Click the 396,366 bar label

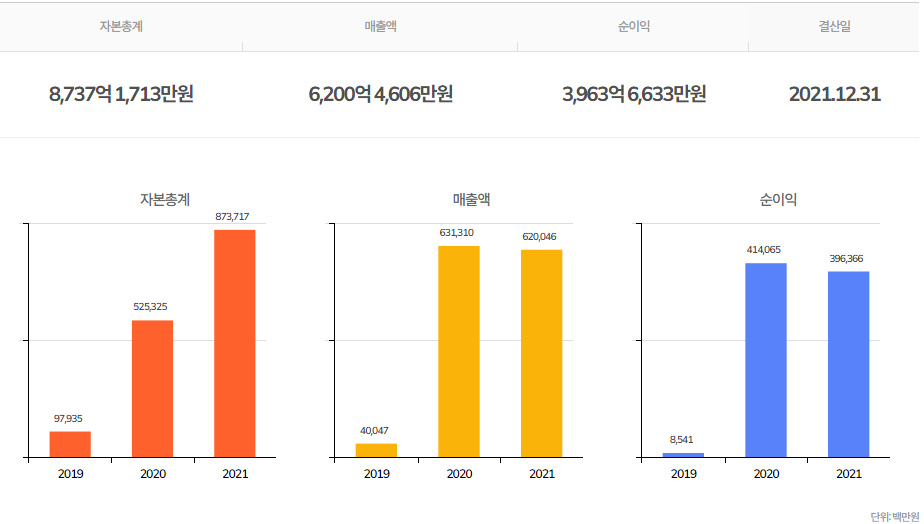click(x=846, y=259)
